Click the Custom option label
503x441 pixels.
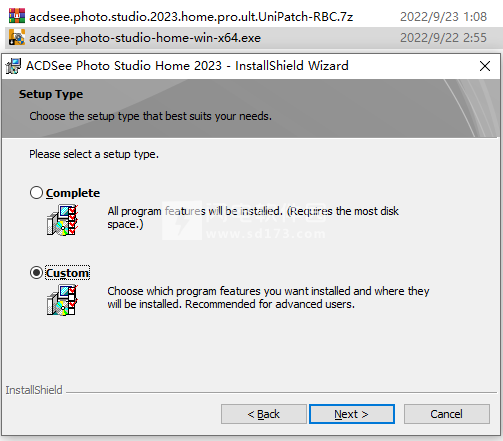68,273
